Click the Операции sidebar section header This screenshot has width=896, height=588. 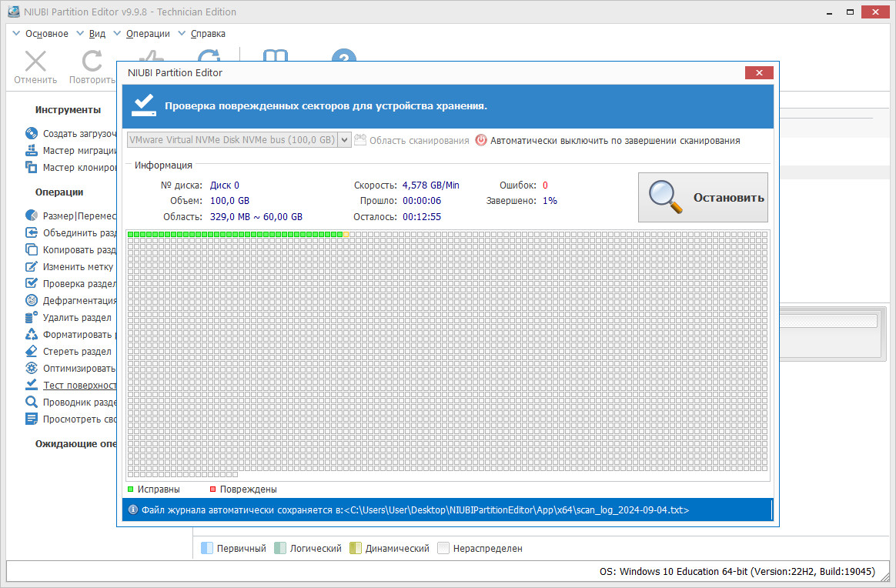coord(59,192)
